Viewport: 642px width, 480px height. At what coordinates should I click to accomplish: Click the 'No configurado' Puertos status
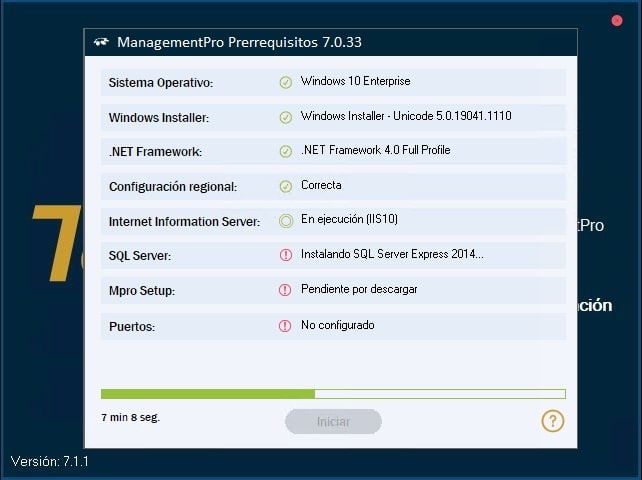click(338, 325)
